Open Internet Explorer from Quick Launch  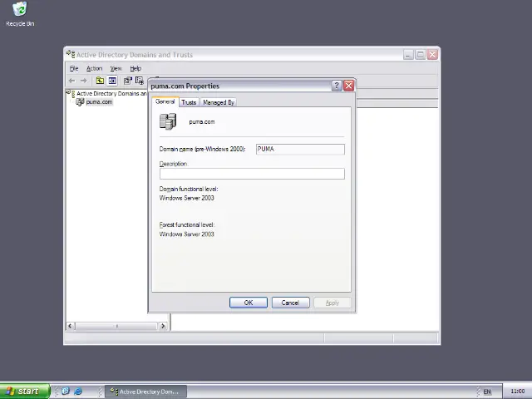coord(78,392)
